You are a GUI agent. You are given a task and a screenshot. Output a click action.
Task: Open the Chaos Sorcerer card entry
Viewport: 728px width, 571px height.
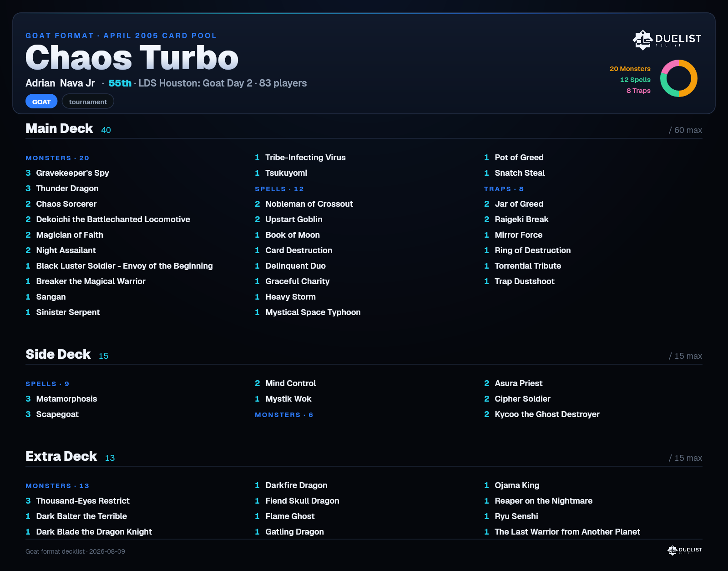pos(61,204)
